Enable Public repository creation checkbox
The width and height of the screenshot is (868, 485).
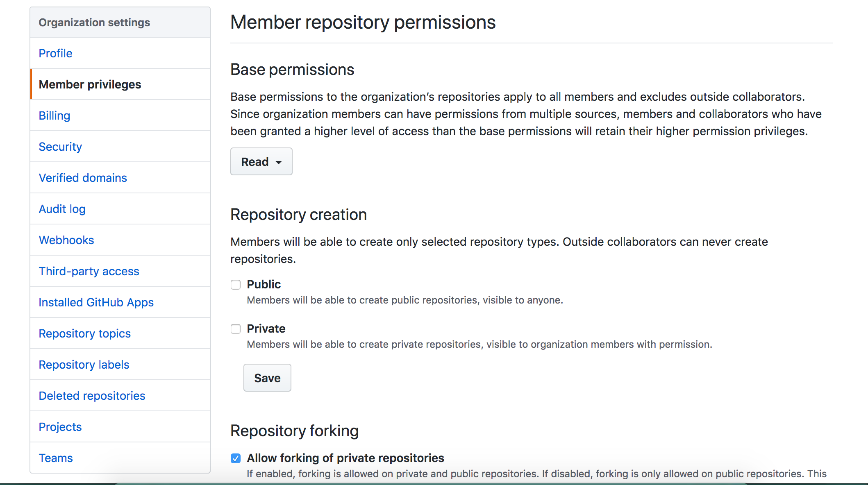[x=236, y=283]
